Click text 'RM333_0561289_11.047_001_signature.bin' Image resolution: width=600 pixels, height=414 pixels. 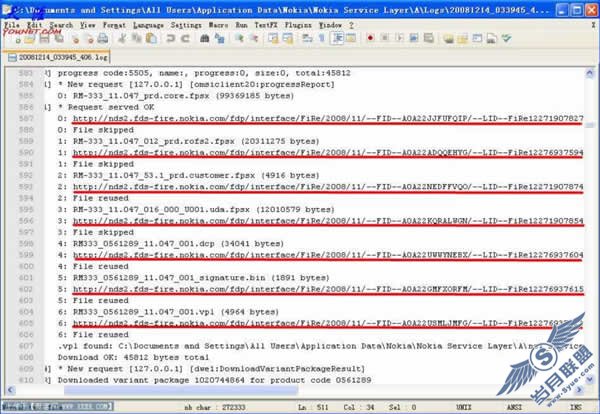coord(169,278)
